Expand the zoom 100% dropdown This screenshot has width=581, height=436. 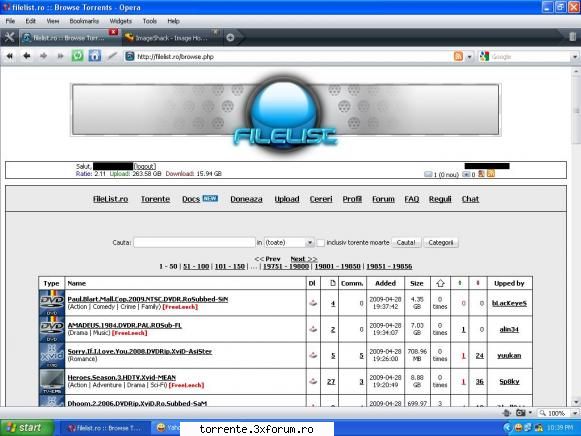click(x=575, y=413)
